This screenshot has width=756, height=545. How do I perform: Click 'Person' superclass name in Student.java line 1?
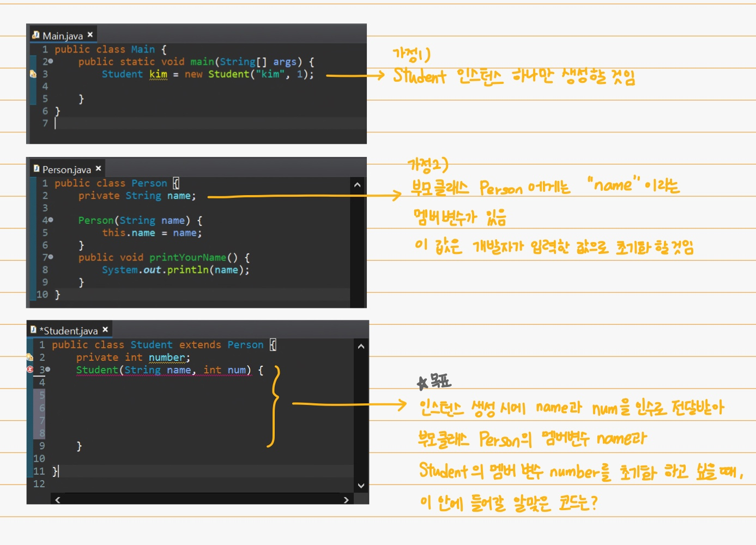click(x=245, y=344)
